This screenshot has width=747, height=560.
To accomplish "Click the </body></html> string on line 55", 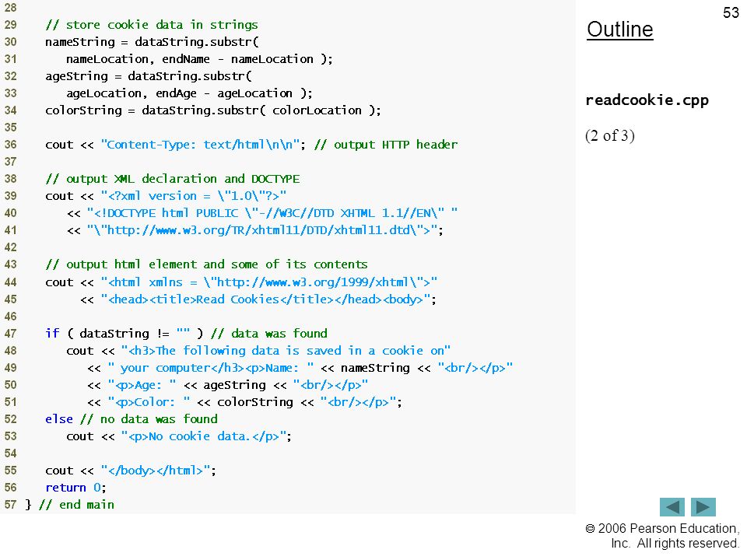I will [156, 471].
